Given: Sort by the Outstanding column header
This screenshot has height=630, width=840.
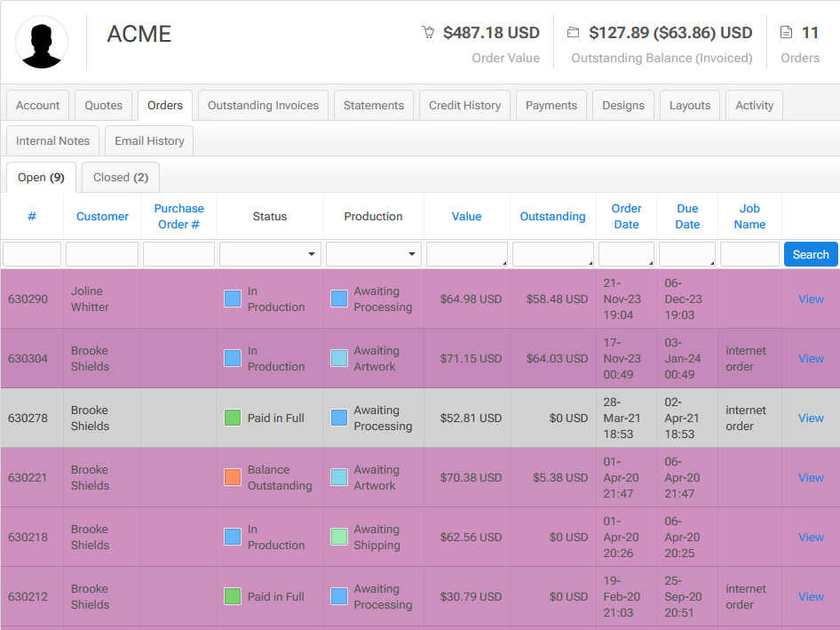Looking at the screenshot, I should pyautogui.click(x=553, y=216).
